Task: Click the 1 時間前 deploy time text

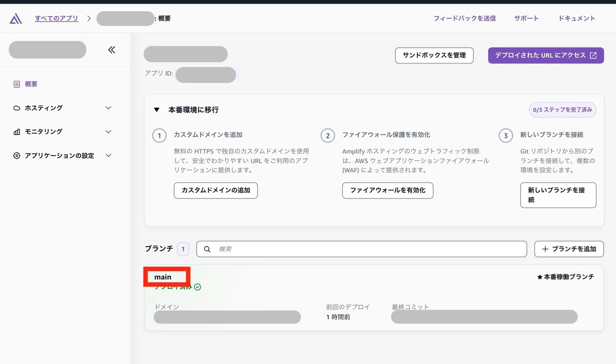Action: [338, 317]
